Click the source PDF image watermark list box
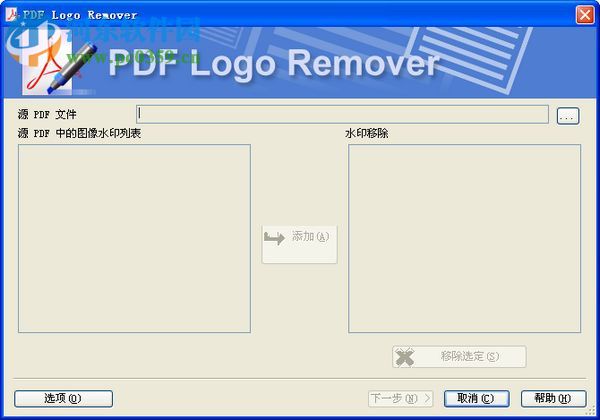 [x=134, y=238]
